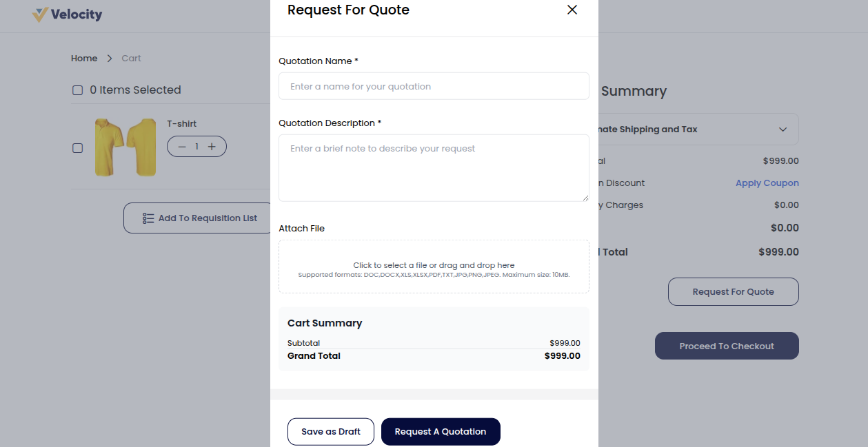Click Apply Coupon link
Viewport: 868px width, 447px height.
click(767, 183)
